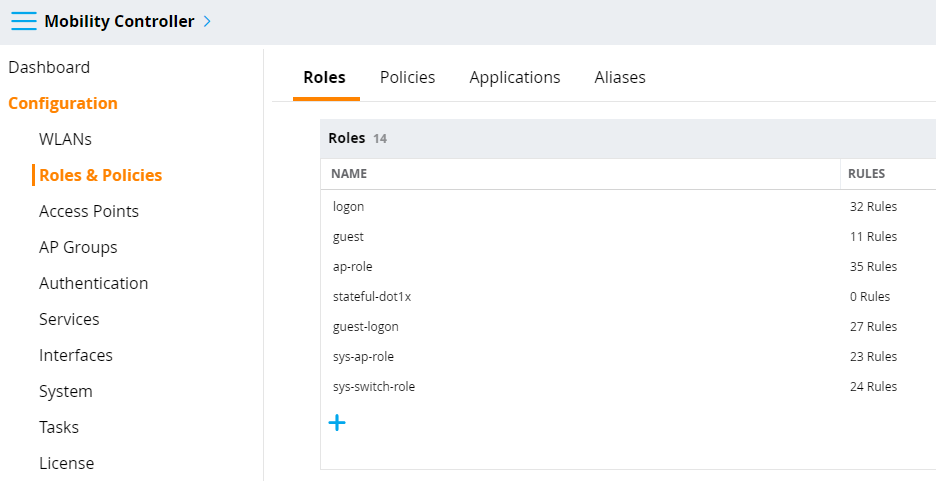Select the sys-switch-role row
The image size is (936, 481).
[628, 387]
